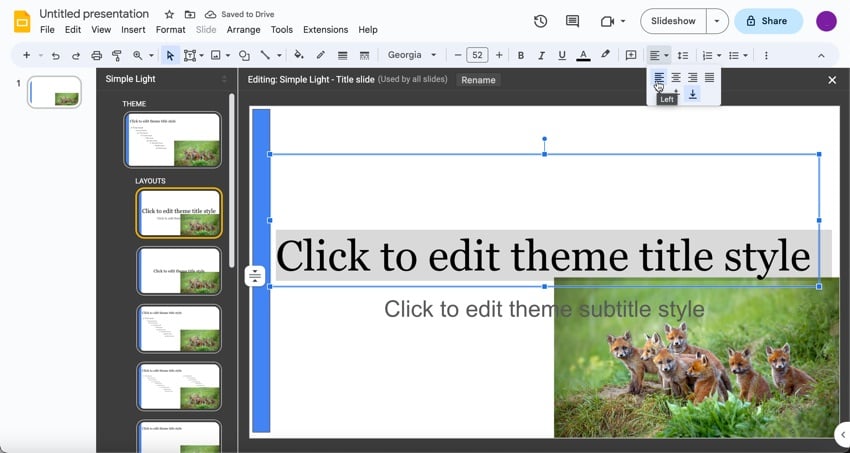Viewport: 850px width, 453px height.
Task: Open the Arrange menu
Action: [243, 30]
